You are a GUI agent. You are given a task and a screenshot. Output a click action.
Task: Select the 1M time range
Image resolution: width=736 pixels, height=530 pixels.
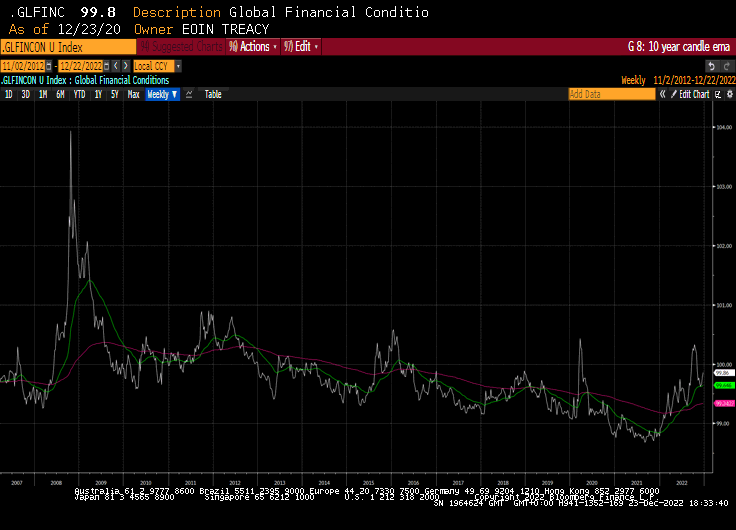pyautogui.click(x=43, y=94)
